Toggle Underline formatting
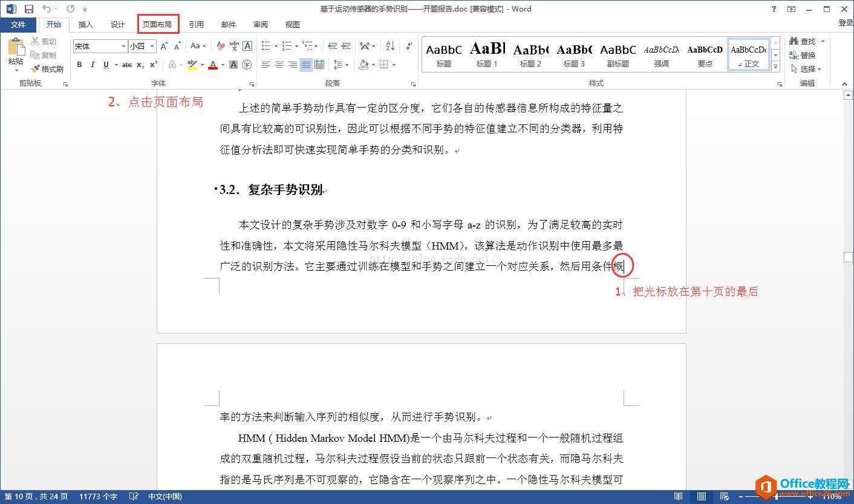The width and height of the screenshot is (854, 504). [106, 65]
